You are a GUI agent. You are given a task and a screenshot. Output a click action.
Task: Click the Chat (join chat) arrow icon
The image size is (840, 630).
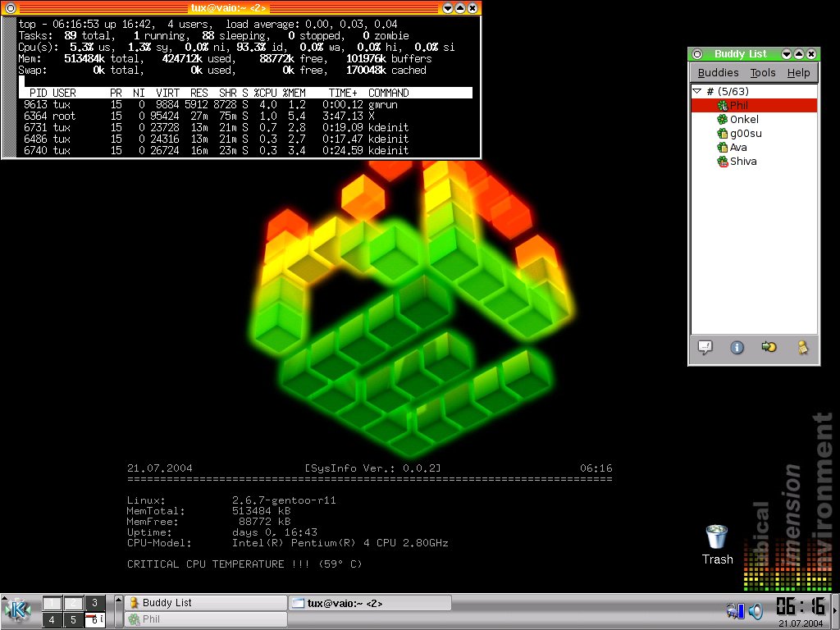769,347
